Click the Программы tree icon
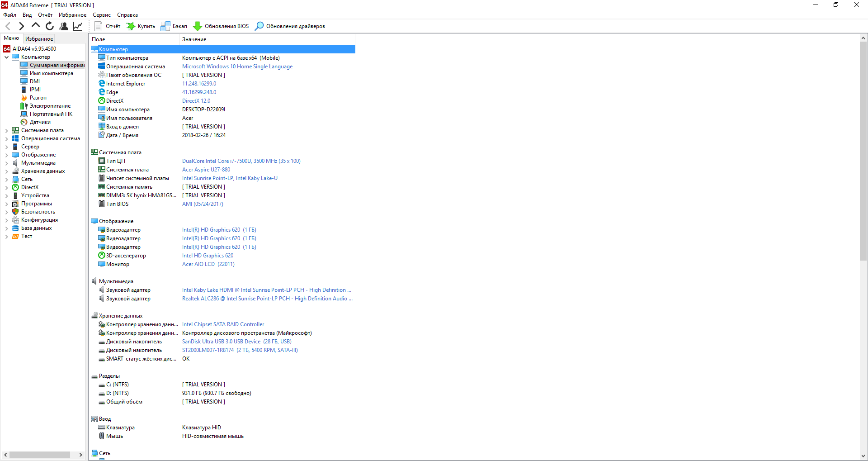The image size is (868, 461). click(15, 204)
